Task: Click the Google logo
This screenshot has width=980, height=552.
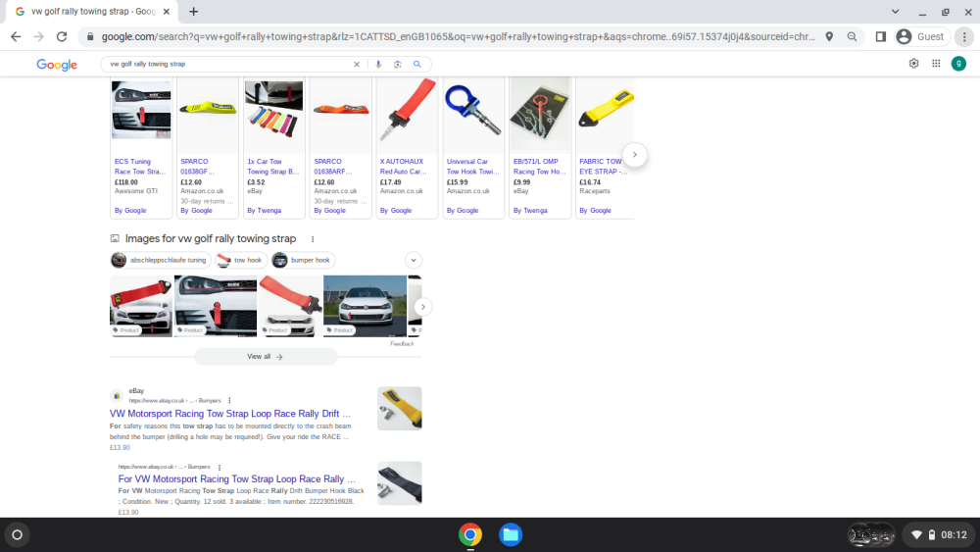Action: pos(57,65)
